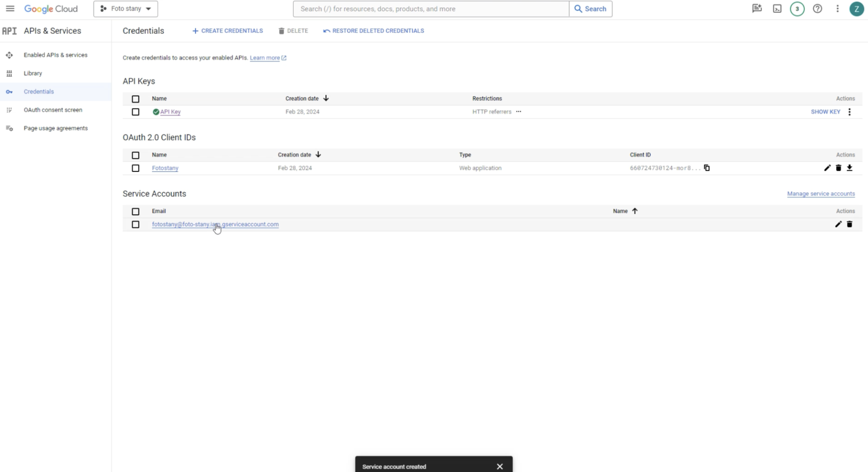
Task: Click the Search button
Action: point(590,9)
